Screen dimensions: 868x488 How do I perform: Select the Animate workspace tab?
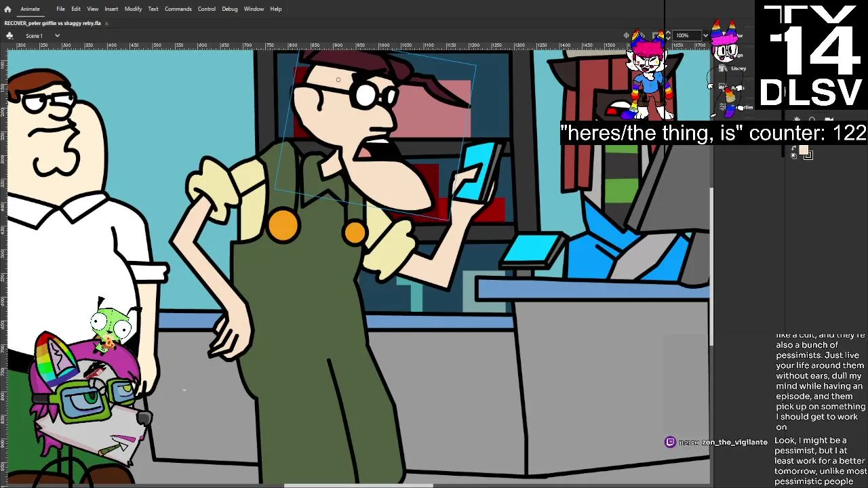(x=30, y=9)
